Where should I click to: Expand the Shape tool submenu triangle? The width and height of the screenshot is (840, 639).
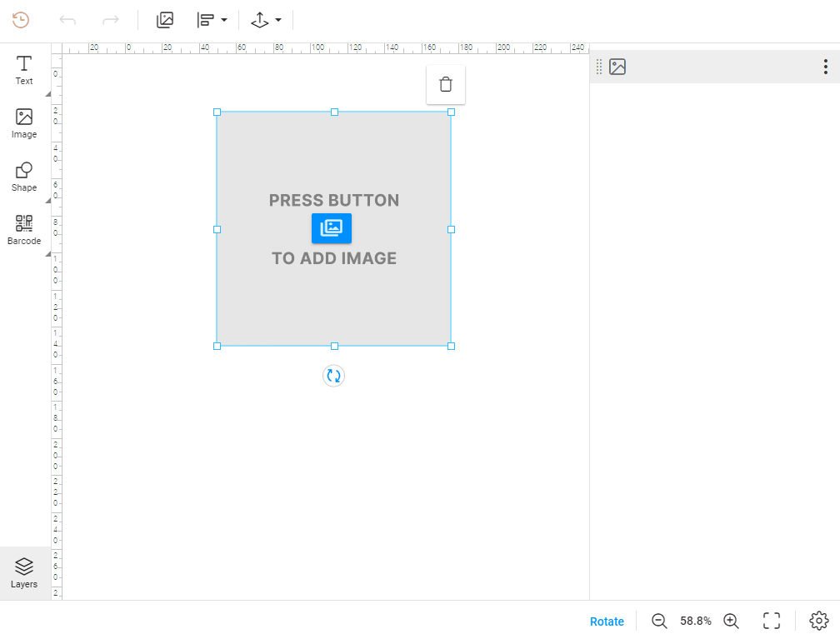pos(48,201)
